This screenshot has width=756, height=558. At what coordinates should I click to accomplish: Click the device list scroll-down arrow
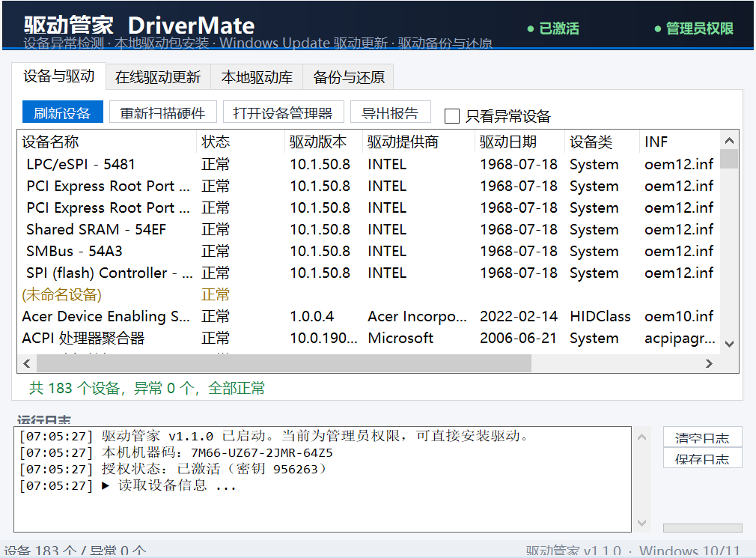[x=729, y=345]
